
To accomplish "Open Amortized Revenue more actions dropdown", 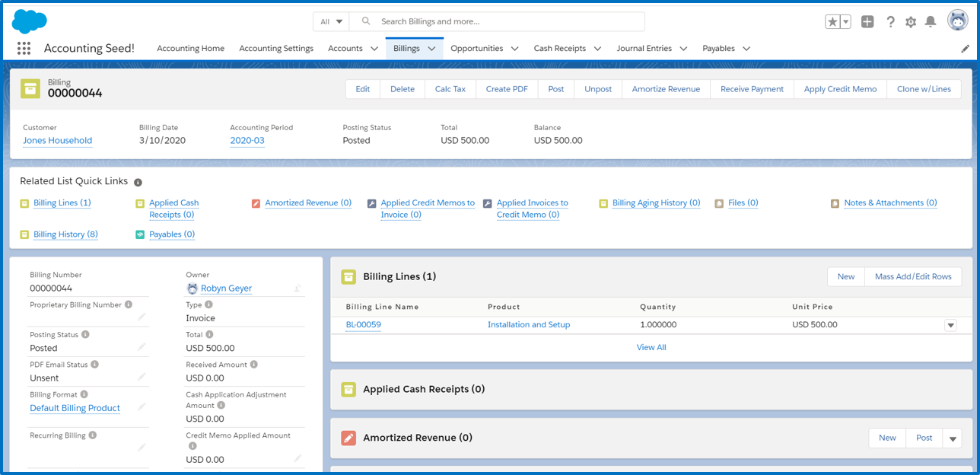I will pos(952,438).
